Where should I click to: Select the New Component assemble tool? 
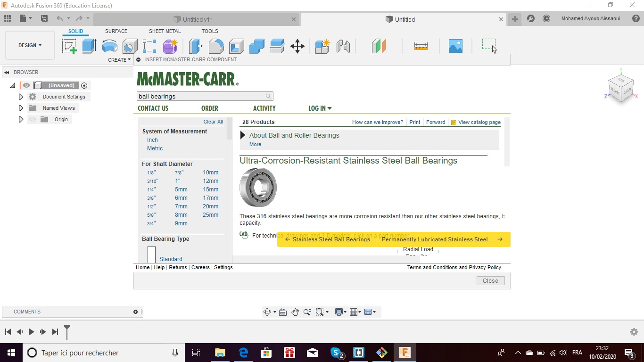[322, 46]
